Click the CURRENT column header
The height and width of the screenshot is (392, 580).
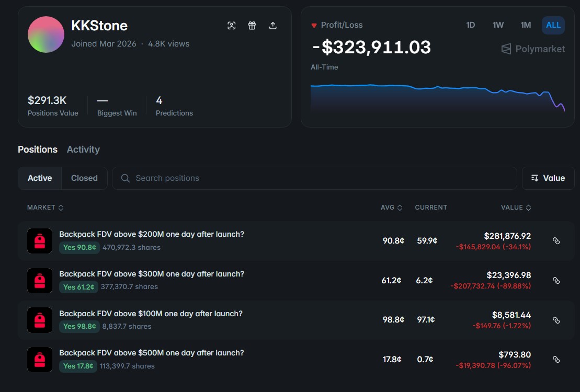coord(431,207)
